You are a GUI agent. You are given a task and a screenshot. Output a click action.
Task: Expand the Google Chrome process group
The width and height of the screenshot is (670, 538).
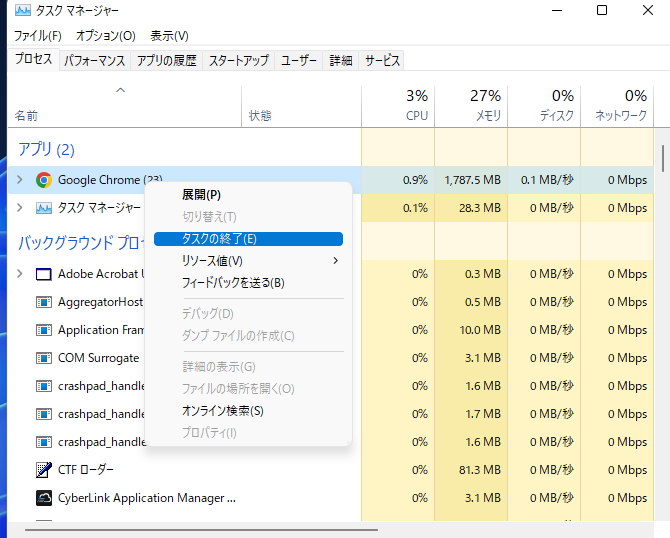point(20,180)
